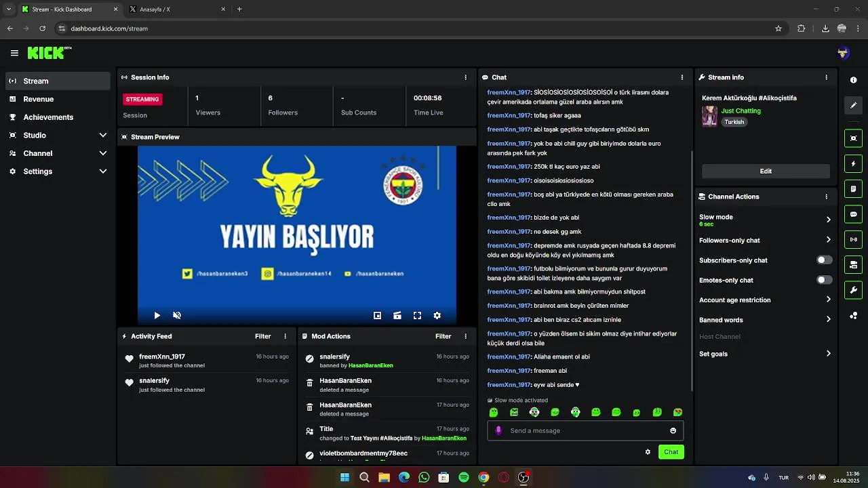Screen dimensions: 868x488
Task: Open File Explorer from the taskbar
Action: pos(384,477)
